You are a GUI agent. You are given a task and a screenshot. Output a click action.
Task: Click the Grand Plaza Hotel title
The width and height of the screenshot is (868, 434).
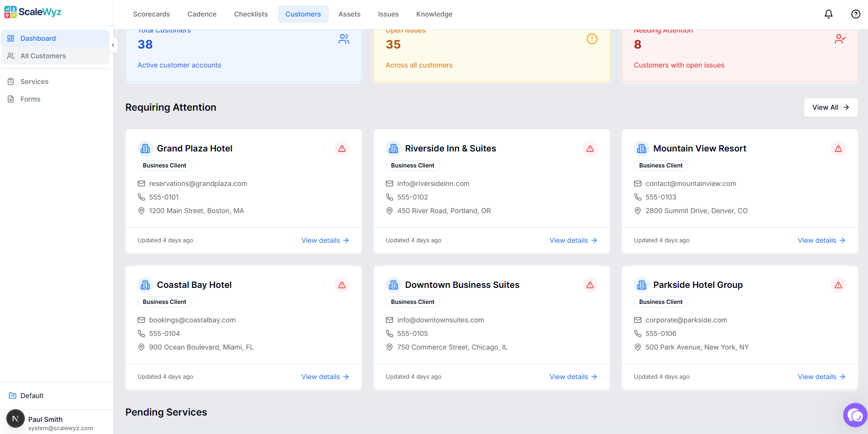coord(195,149)
